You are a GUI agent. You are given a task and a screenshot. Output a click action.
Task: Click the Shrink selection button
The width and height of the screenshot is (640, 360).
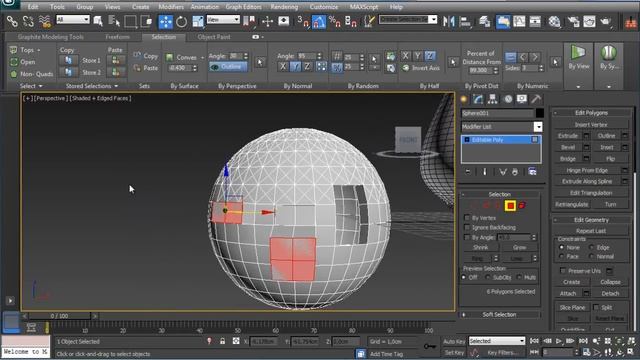pyautogui.click(x=481, y=247)
